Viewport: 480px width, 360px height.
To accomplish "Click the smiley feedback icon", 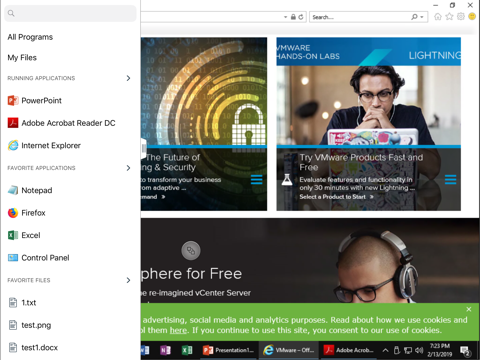I will pos(472,16).
